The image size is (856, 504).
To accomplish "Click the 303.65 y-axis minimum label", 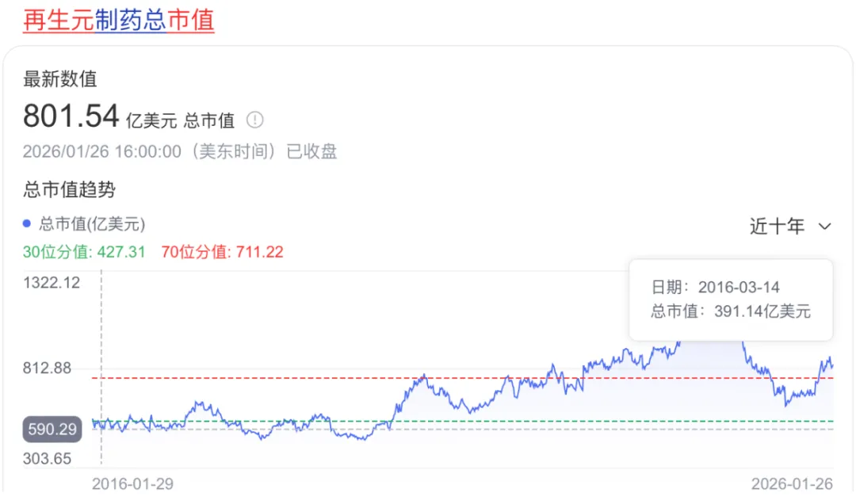I will point(48,458).
